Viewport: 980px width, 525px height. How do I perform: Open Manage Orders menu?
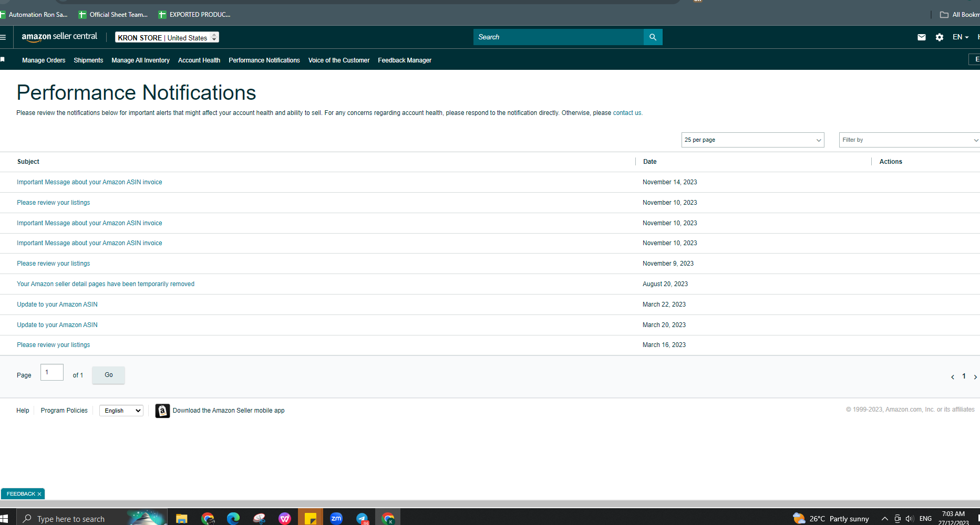click(44, 60)
